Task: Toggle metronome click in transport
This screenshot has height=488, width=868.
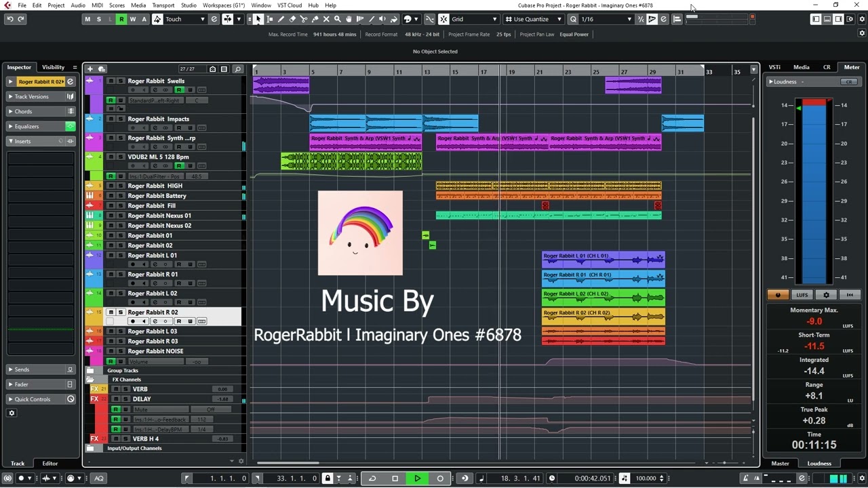Action: coord(746,478)
